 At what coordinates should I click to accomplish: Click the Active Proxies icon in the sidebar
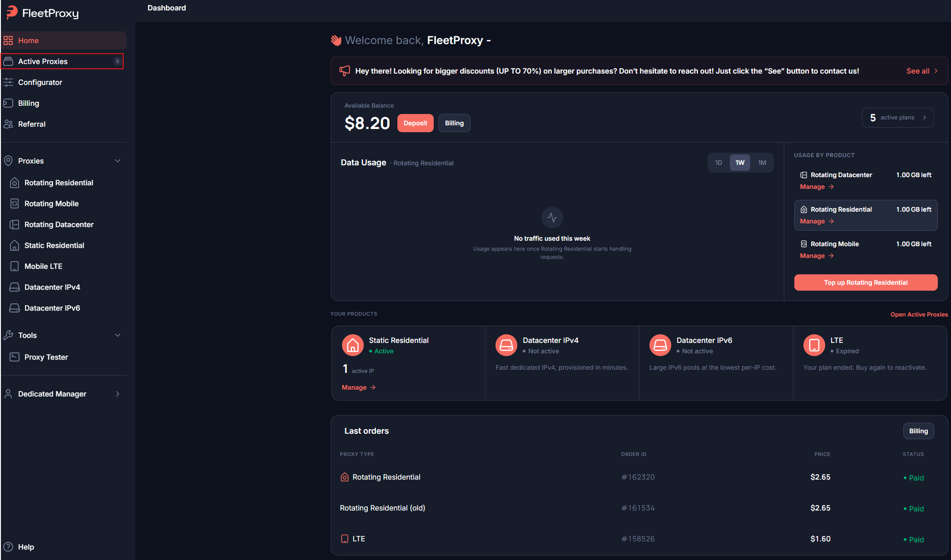[8, 61]
